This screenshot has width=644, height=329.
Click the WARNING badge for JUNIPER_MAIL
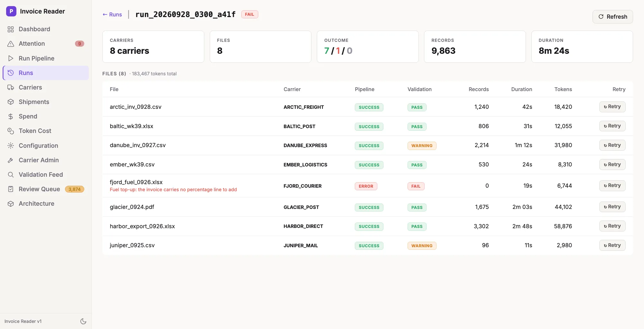[422, 246]
